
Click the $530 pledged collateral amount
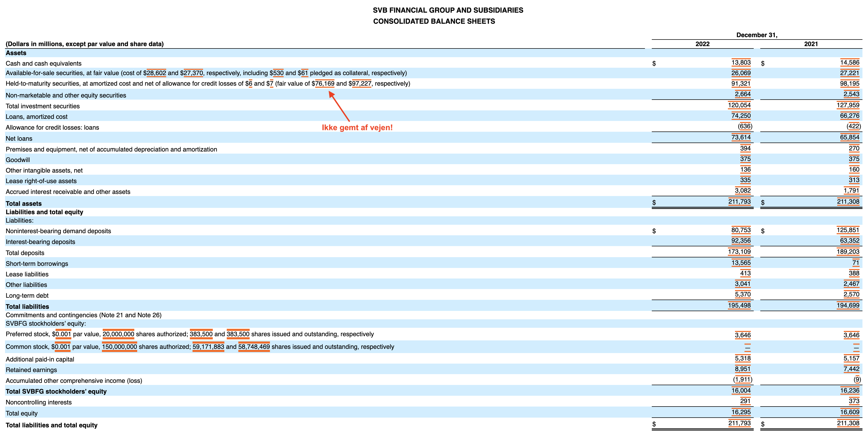coord(278,73)
